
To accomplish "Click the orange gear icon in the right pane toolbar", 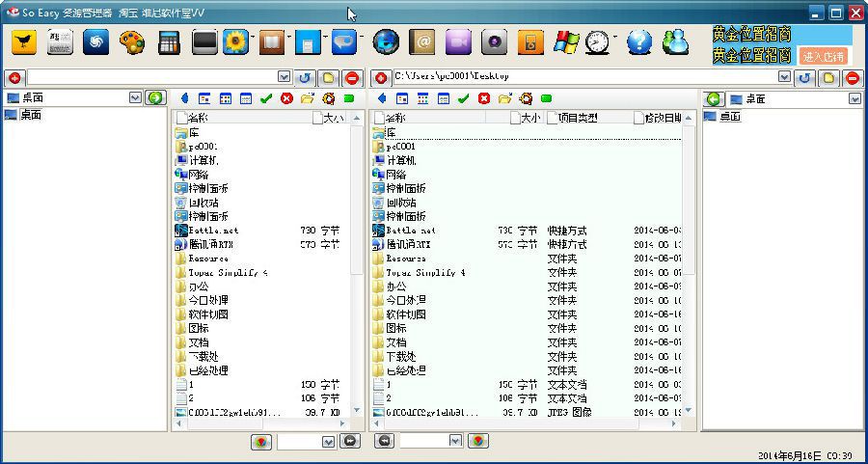I will [x=526, y=98].
